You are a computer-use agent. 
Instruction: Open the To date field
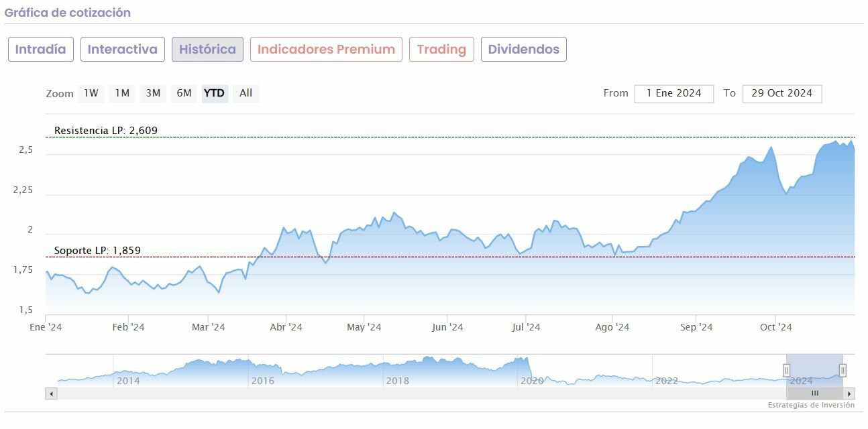(x=781, y=93)
